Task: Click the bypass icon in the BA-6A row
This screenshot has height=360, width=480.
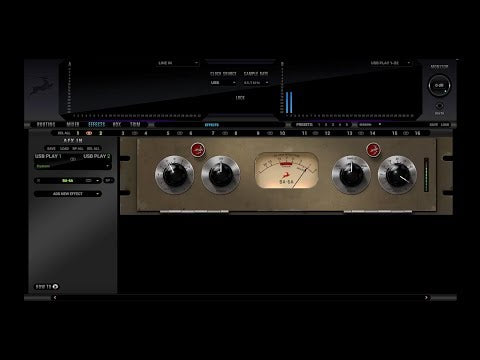Action: click(x=88, y=181)
